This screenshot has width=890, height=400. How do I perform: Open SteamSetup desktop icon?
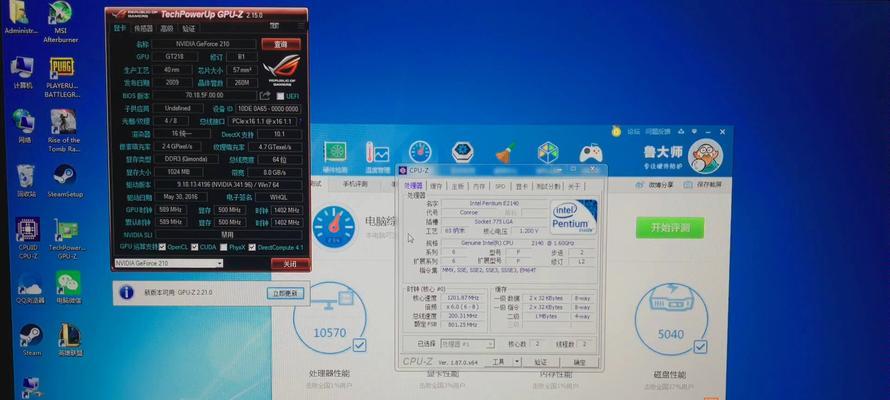click(66, 180)
